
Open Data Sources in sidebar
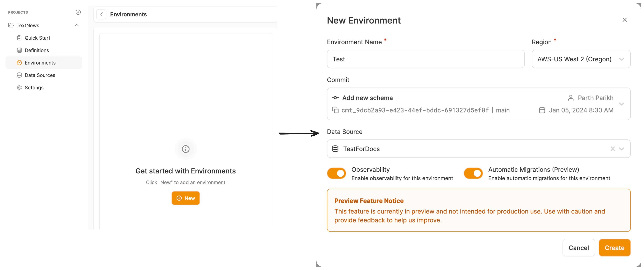click(x=40, y=75)
